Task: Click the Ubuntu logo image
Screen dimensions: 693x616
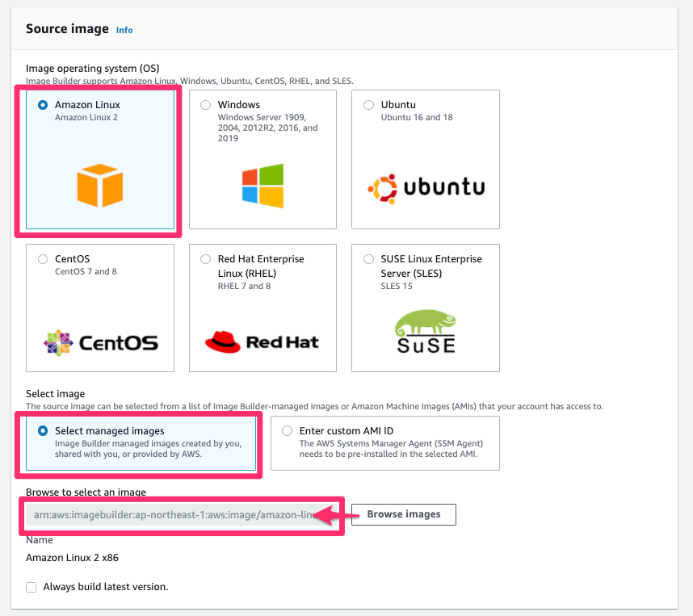Action: (x=426, y=189)
